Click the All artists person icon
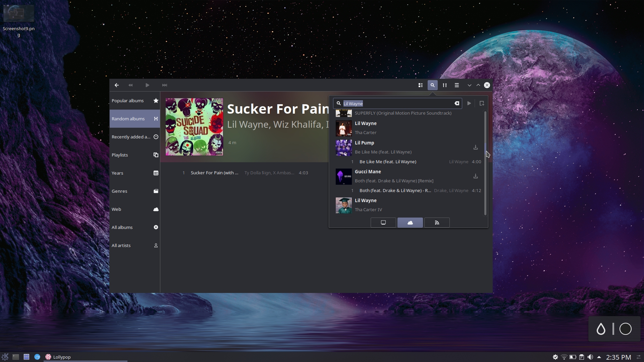The height and width of the screenshot is (362, 644). coord(156,245)
